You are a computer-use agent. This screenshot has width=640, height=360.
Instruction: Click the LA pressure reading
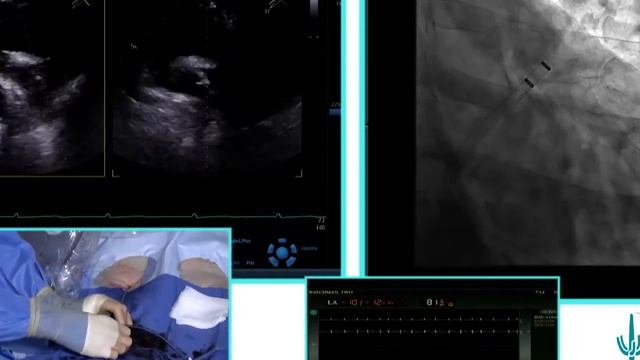[x=360, y=302]
